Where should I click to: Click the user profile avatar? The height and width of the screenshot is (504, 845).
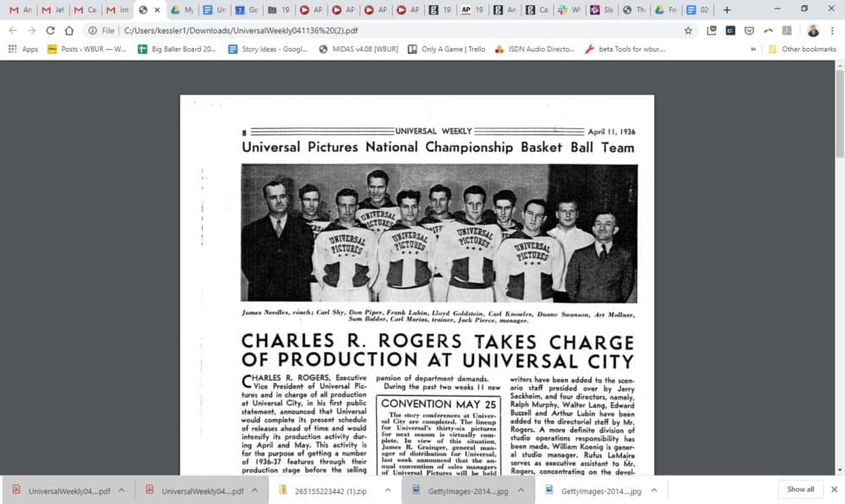point(813,30)
